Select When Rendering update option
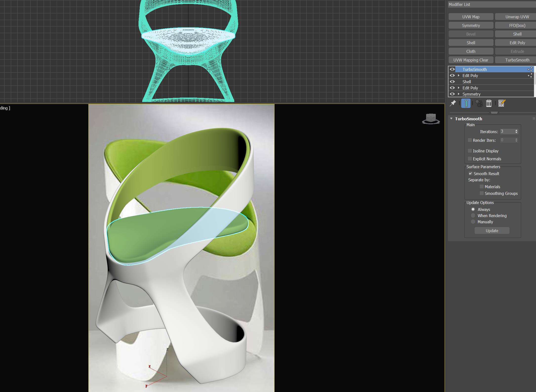The image size is (536, 392). [473, 215]
